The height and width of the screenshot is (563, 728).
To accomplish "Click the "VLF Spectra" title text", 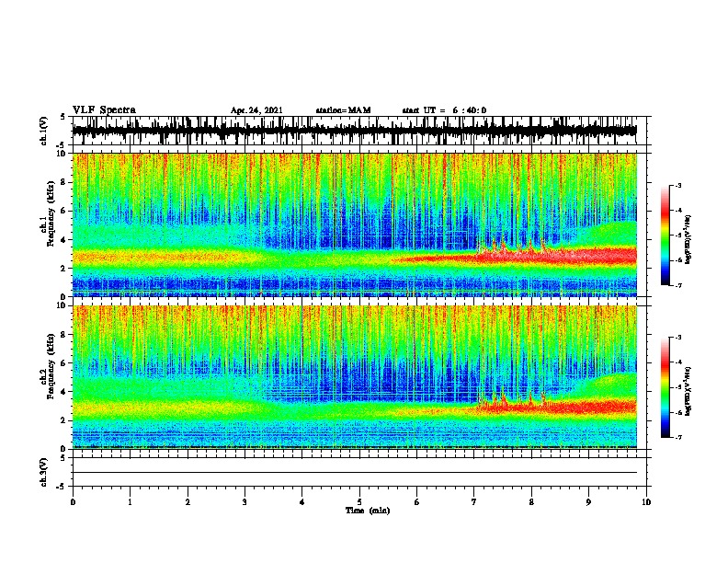I will 104,109.
